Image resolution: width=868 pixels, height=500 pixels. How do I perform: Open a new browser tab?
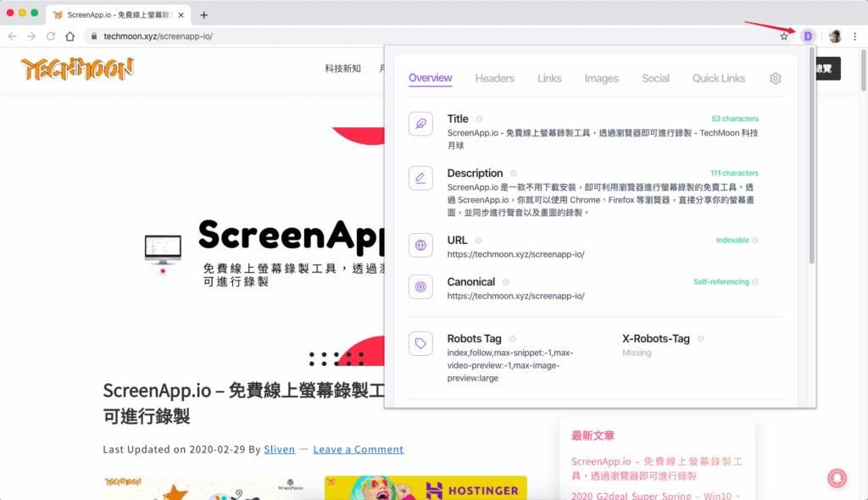click(x=203, y=15)
